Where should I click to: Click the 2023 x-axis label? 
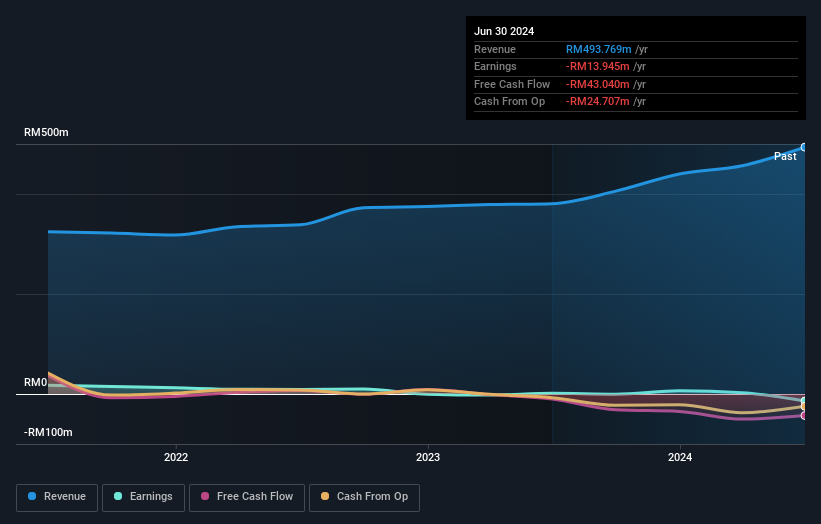428,457
